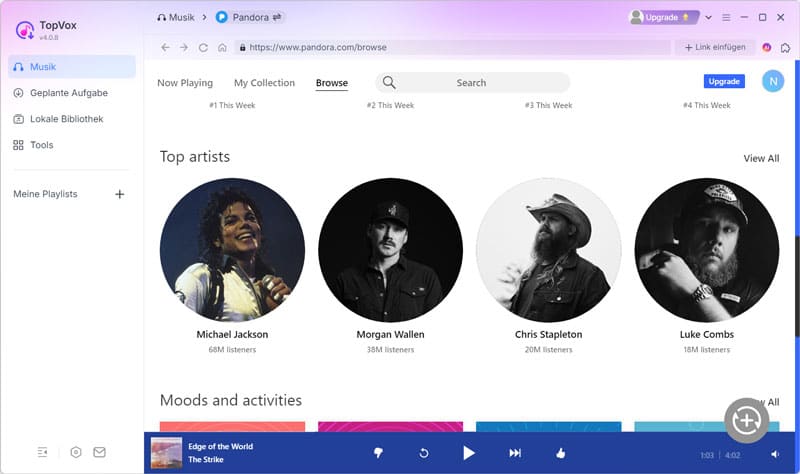Click View All for Top artists
The height and width of the screenshot is (474, 800).
click(761, 159)
